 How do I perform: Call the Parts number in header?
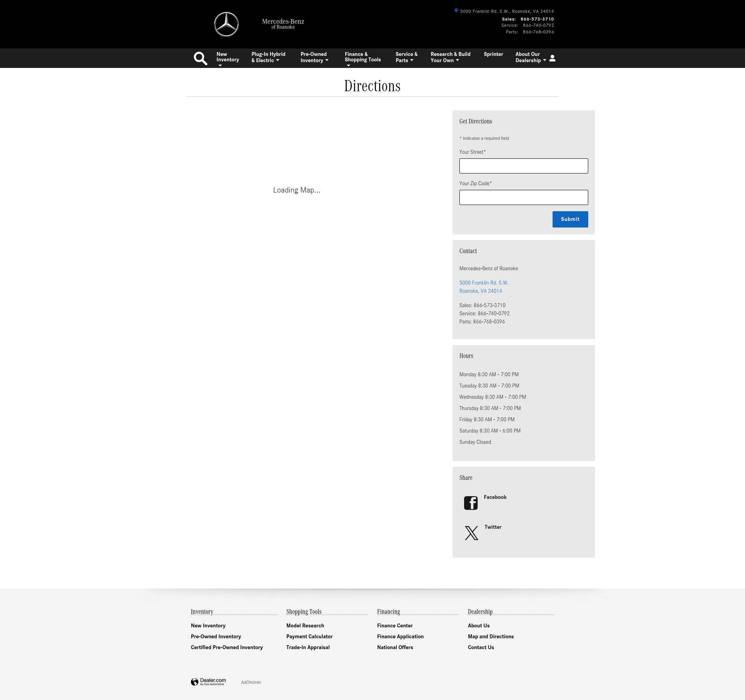click(538, 32)
